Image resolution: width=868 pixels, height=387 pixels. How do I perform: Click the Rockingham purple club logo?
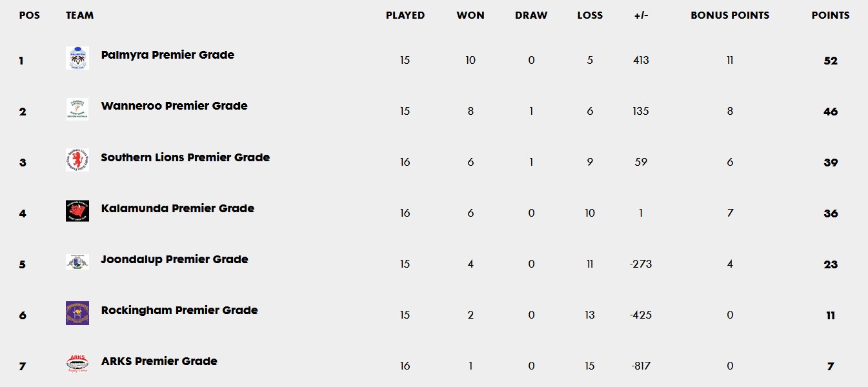pos(77,313)
